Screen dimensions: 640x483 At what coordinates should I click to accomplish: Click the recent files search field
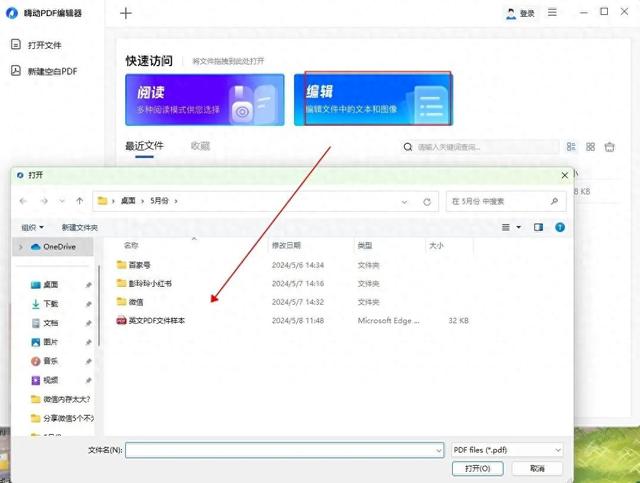[480, 147]
